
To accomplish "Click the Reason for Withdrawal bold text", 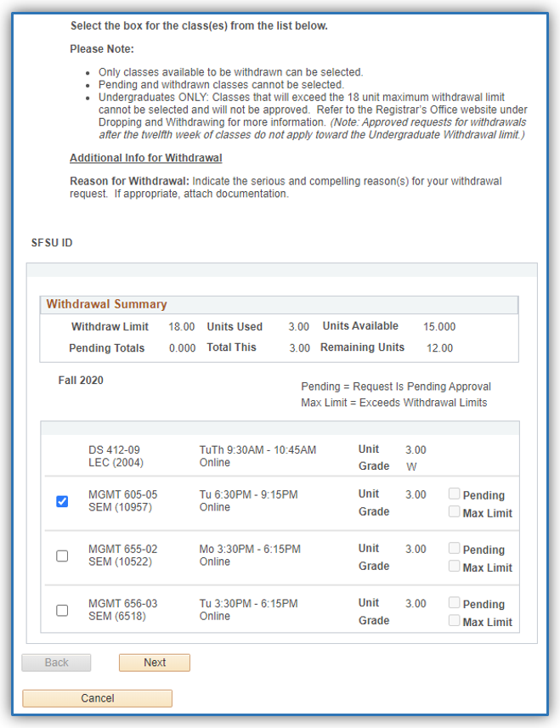I will coord(129,181).
